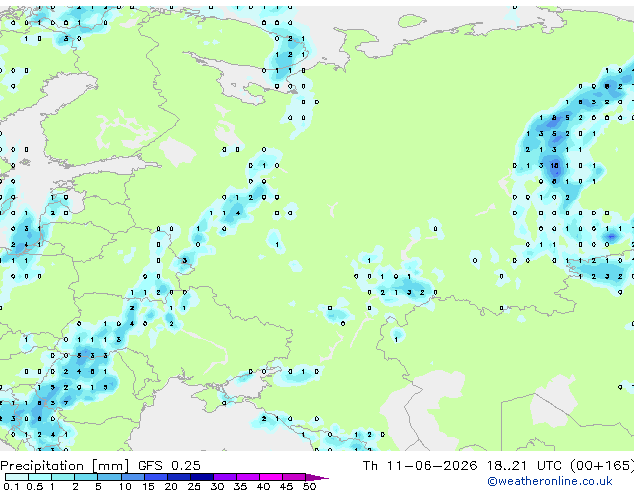
Task: Click the legend swatch between 15 and 20
Action: coord(155,477)
